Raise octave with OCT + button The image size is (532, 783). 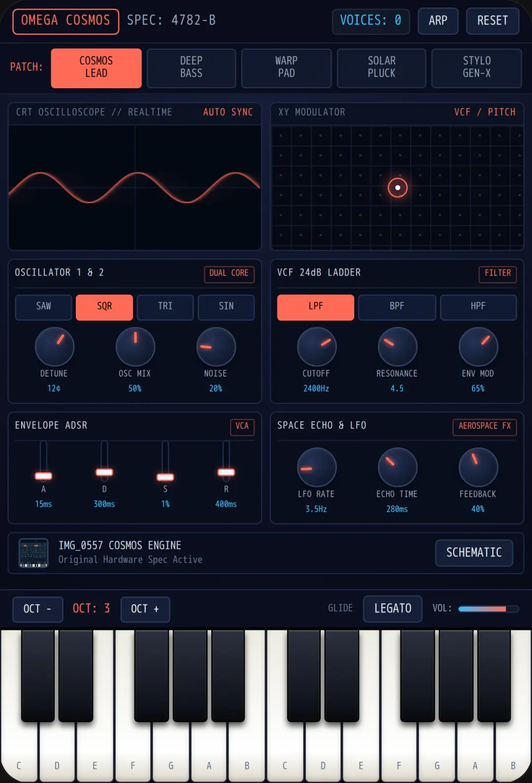click(145, 609)
